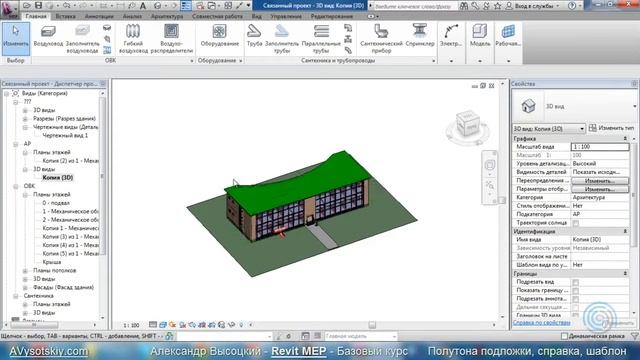This screenshot has width=640, height=360.
Task: Click the Воздуховод duct tool
Action: tap(48, 36)
